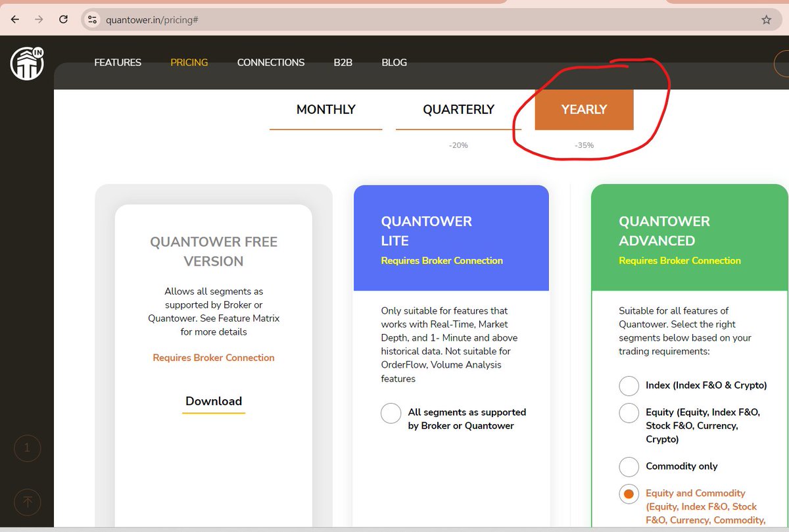Viewport: 789px width, 532px height.
Task: Click the address bar URL field
Action: 431,20
